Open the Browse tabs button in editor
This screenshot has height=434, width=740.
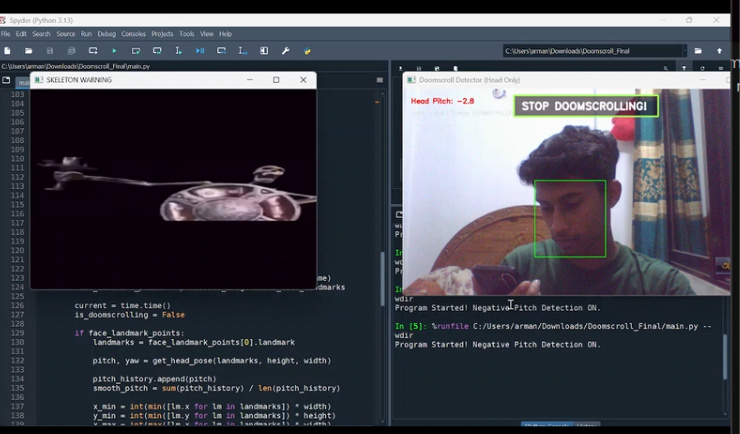7,80
